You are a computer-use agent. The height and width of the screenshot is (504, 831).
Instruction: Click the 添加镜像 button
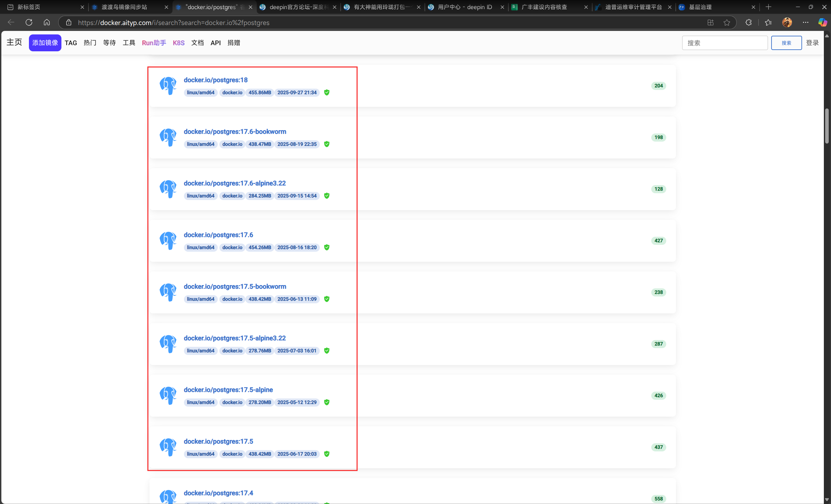[x=45, y=43]
